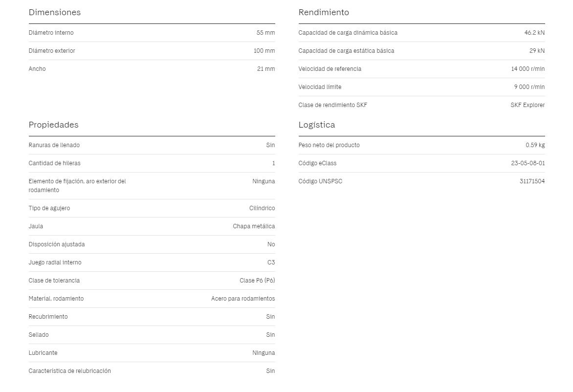Select the Rendimiento section heading
This screenshot has height=392, width=573.
(x=323, y=12)
